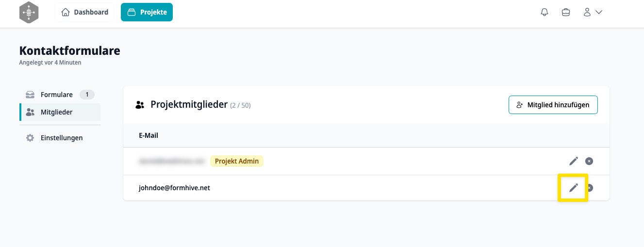Edit the johndoe@formhive.net member
The height and width of the screenshot is (247, 644).
point(574,188)
